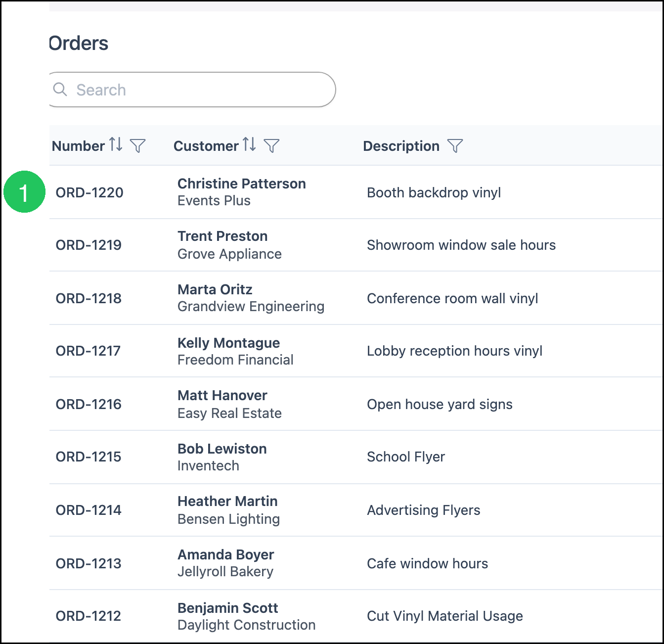Open order ORD-1217
The height and width of the screenshot is (644, 664).
point(88,351)
